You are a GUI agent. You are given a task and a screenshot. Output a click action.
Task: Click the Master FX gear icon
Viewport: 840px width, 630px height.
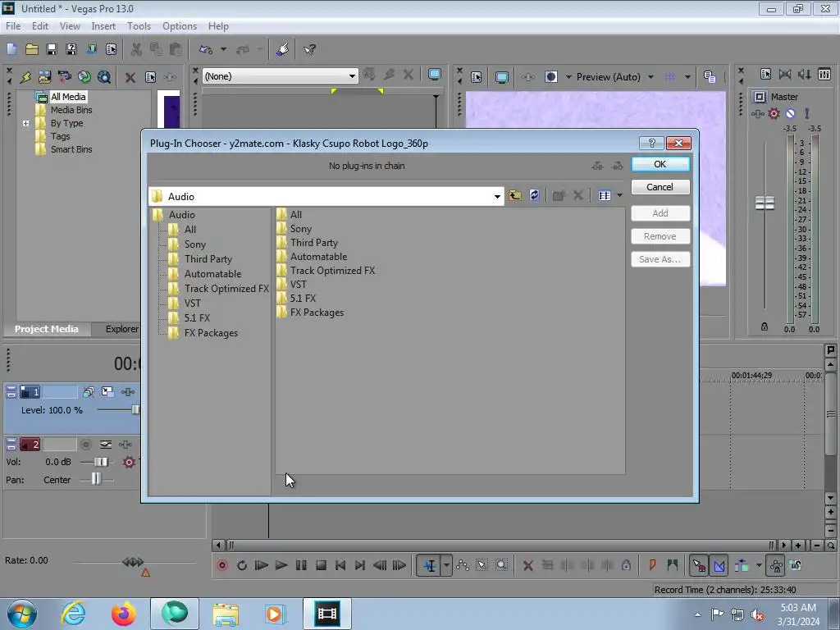pyautogui.click(x=774, y=113)
